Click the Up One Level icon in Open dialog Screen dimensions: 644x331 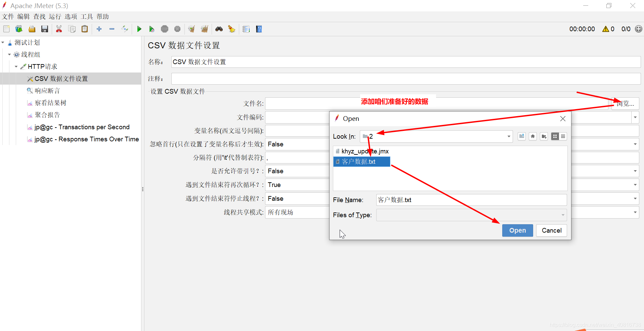tap(522, 136)
